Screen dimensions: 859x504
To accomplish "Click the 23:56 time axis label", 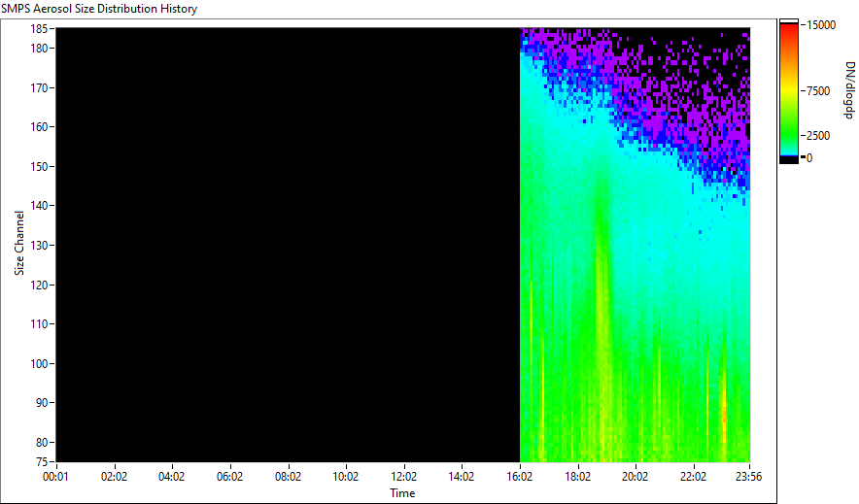I will coord(748,477).
